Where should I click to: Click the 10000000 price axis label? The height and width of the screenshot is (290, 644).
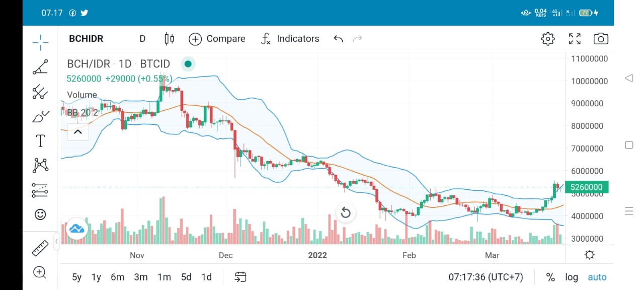click(x=590, y=81)
